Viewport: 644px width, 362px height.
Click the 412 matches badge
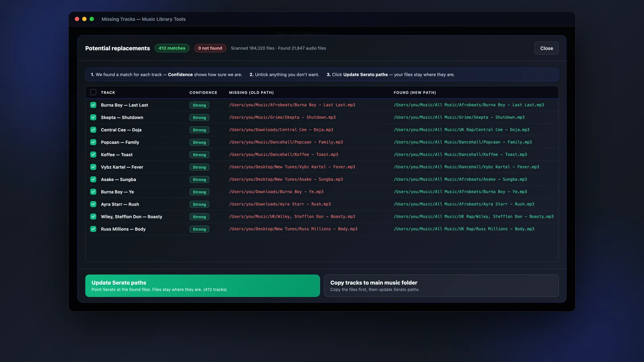tap(172, 48)
